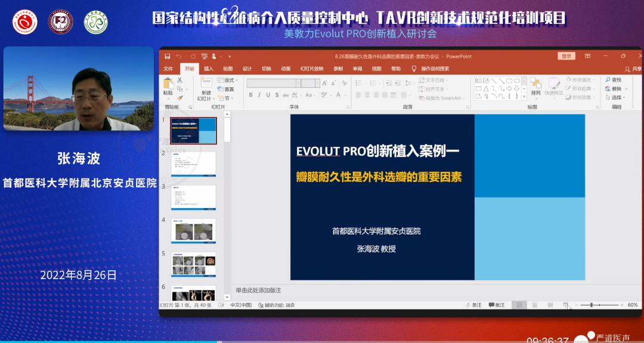This screenshot has width=644, height=343.
Task: Open Text Direction (文字方向) dropdown
Action: tap(434, 80)
